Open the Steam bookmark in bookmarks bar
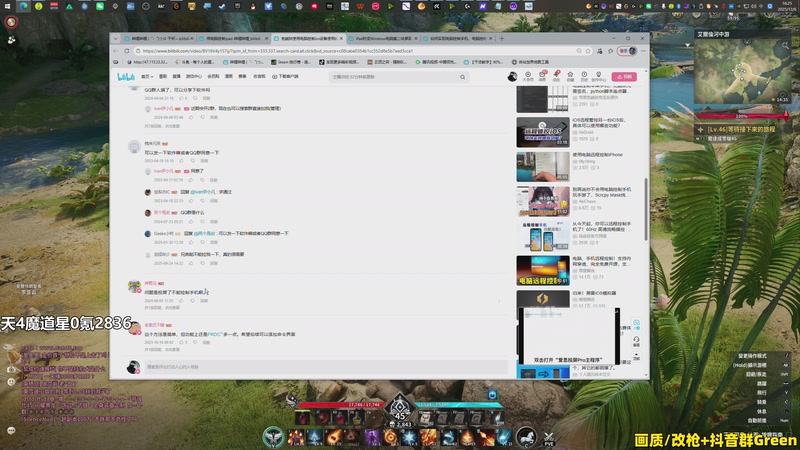This screenshot has height=450, width=800. 290,62
